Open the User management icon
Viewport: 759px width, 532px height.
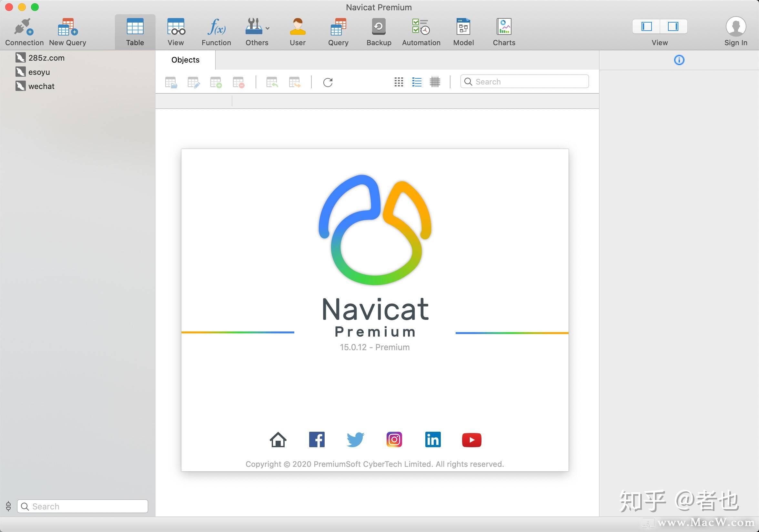click(x=298, y=32)
